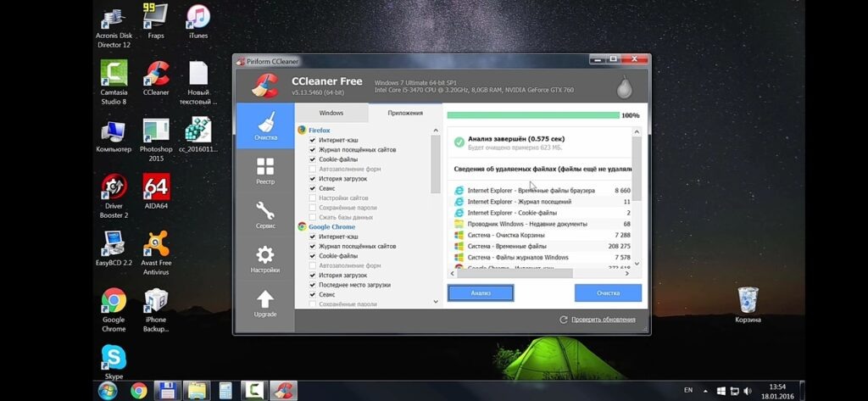Click the Piriform pear logo in header

[625, 86]
